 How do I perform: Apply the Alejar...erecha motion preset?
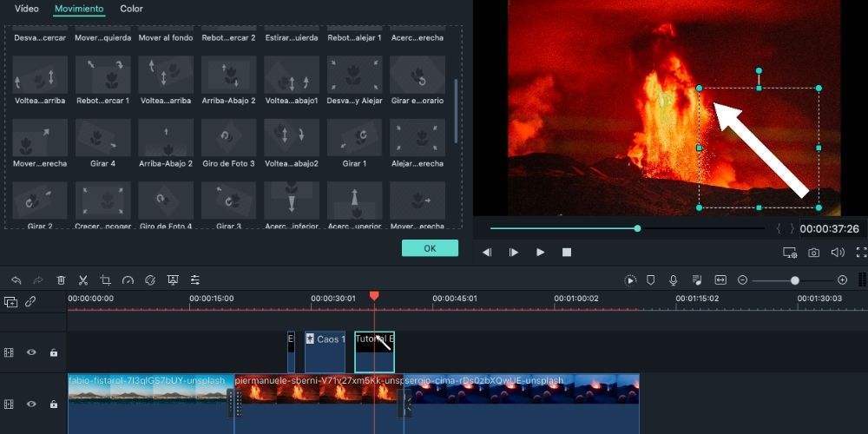pos(418,143)
